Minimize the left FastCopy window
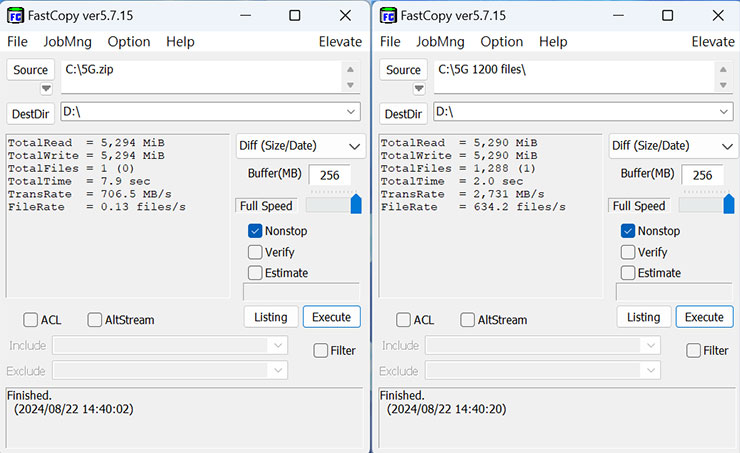The width and height of the screenshot is (740, 453). pos(245,16)
